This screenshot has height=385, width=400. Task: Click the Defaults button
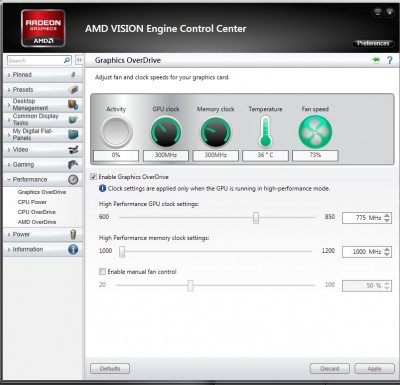110,368
